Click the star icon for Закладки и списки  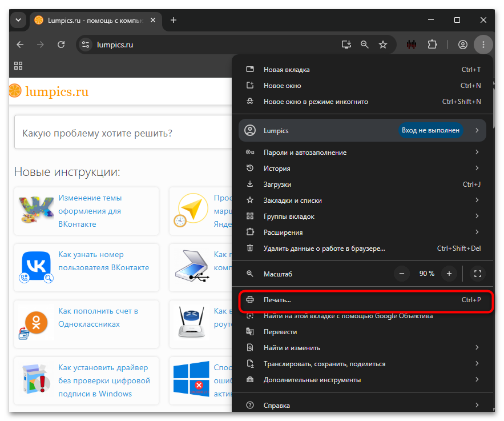[x=250, y=200]
